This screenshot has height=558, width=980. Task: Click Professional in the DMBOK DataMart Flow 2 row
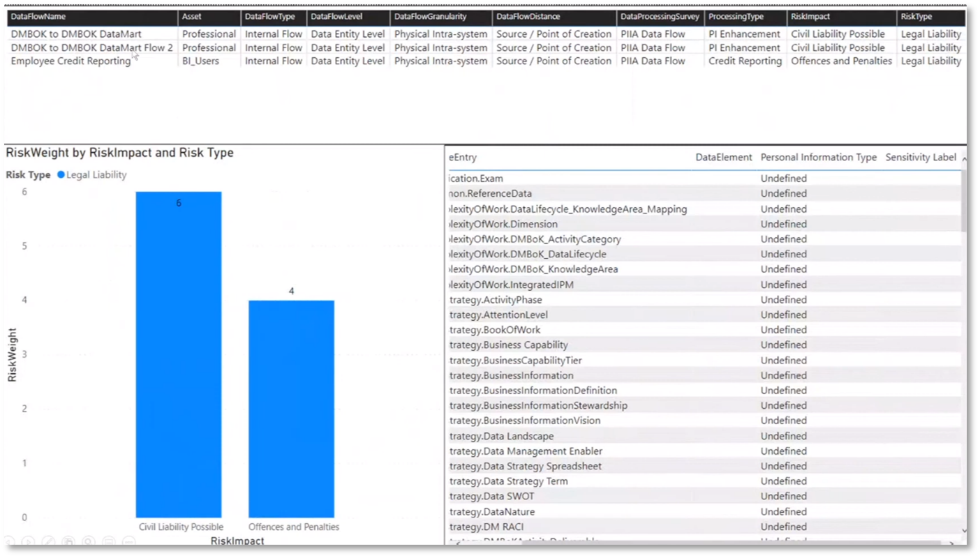click(x=209, y=47)
